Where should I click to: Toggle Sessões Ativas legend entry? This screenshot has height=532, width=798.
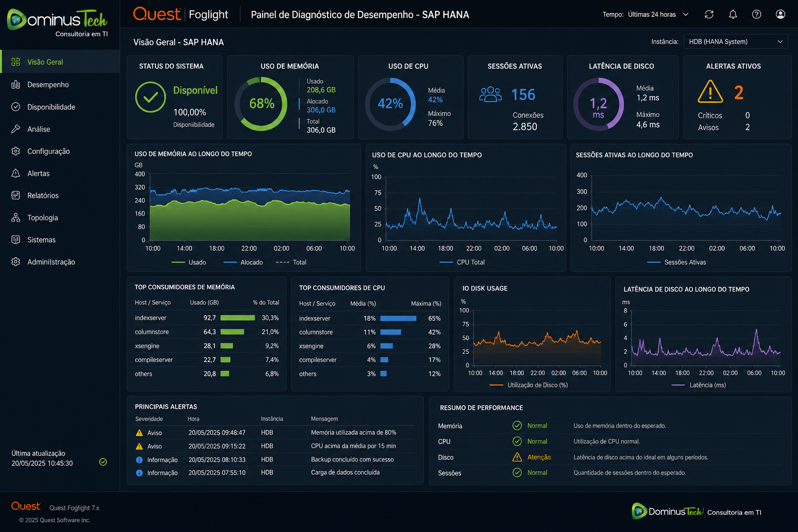[x=676, y=262]
